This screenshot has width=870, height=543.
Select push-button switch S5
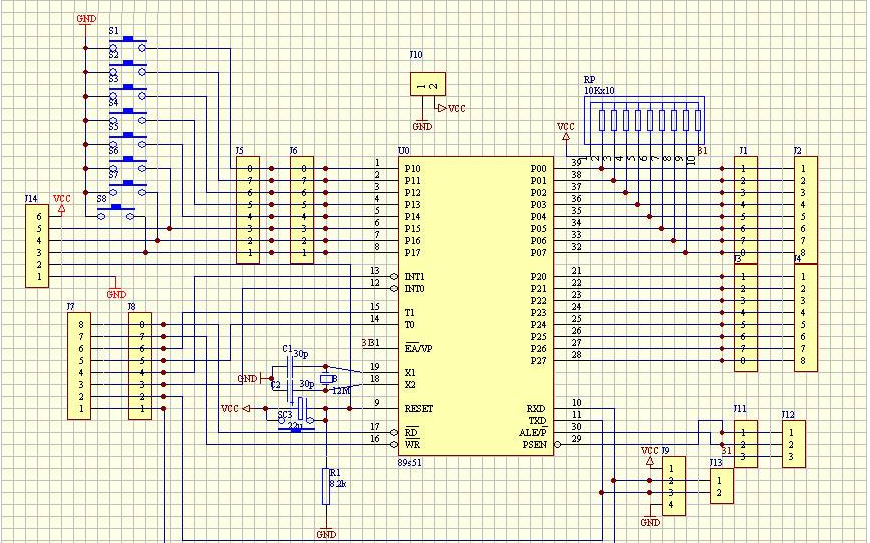click(x=128, y=139)
